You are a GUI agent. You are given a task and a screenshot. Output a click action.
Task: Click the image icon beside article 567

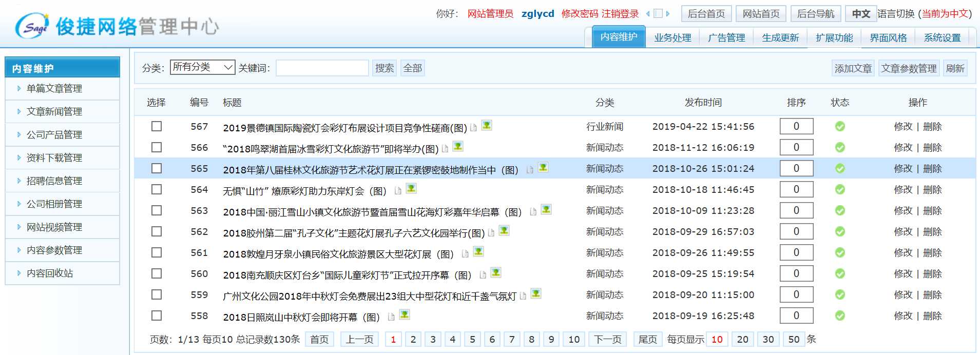486,125
